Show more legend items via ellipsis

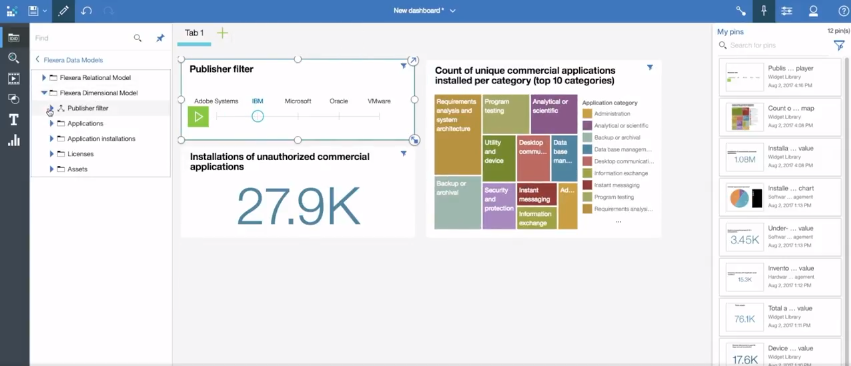(x=618, y=222)
